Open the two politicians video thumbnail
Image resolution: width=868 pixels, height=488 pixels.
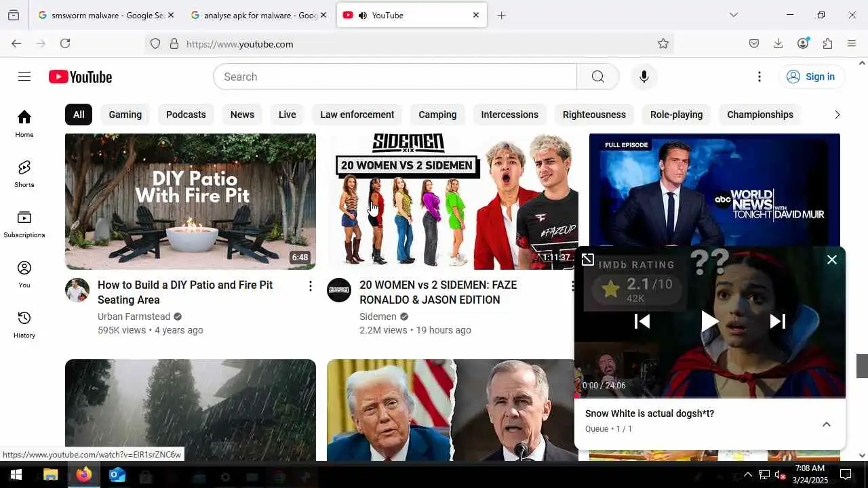click(x=452, y=410)
